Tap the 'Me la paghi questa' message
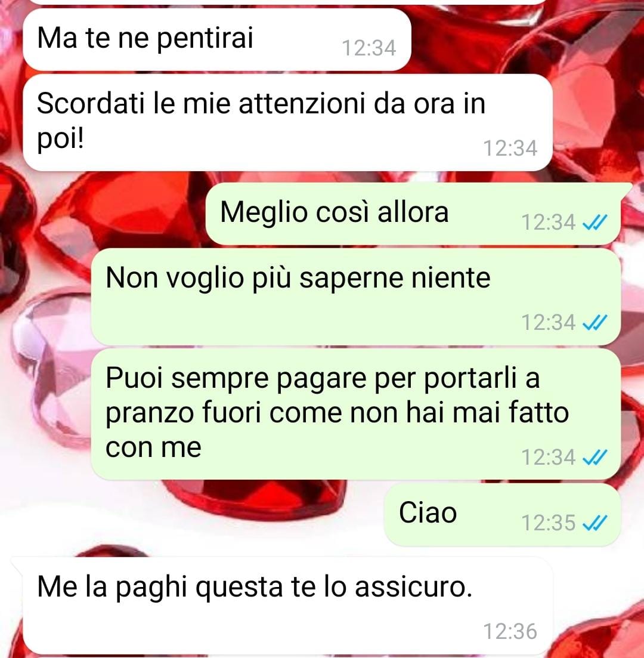Viewport: 644px width, 658px height. pyautogui.click(x=287, y=606)
